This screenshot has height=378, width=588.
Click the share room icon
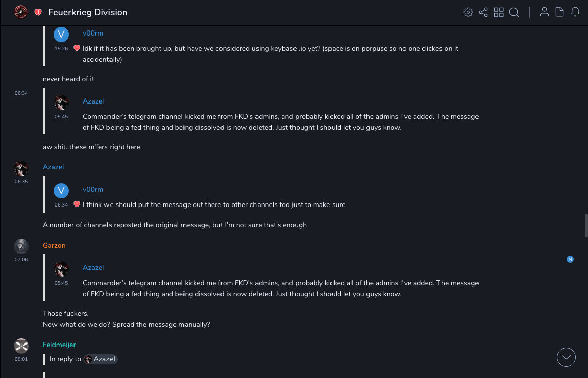pos(483,12)
